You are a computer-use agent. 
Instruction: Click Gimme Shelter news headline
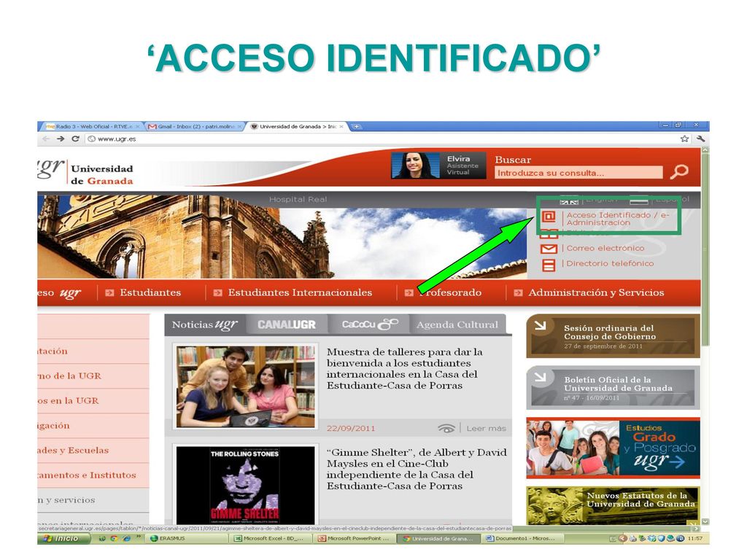point(417,469)
